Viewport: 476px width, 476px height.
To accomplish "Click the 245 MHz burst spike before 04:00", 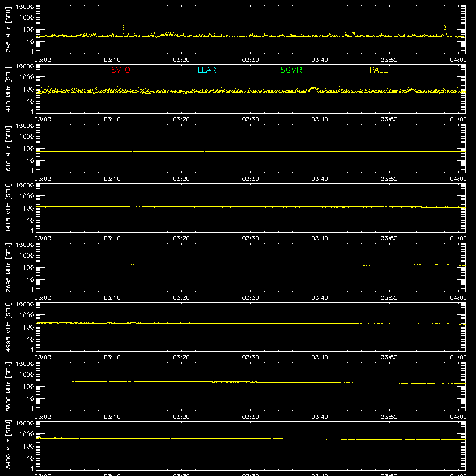I will pyautogui.click(x=445, y=30).
